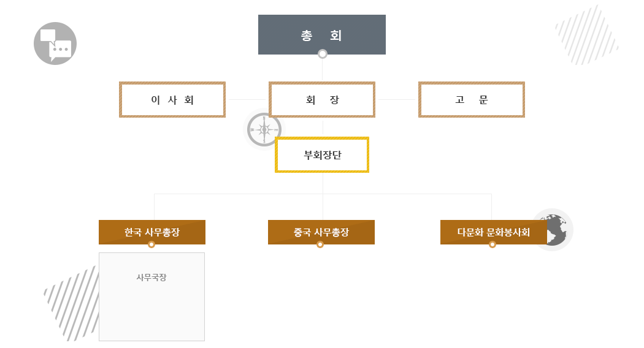The image size is (644, 348).
Task: Open the 고문 box
Action: coord(472,99)
